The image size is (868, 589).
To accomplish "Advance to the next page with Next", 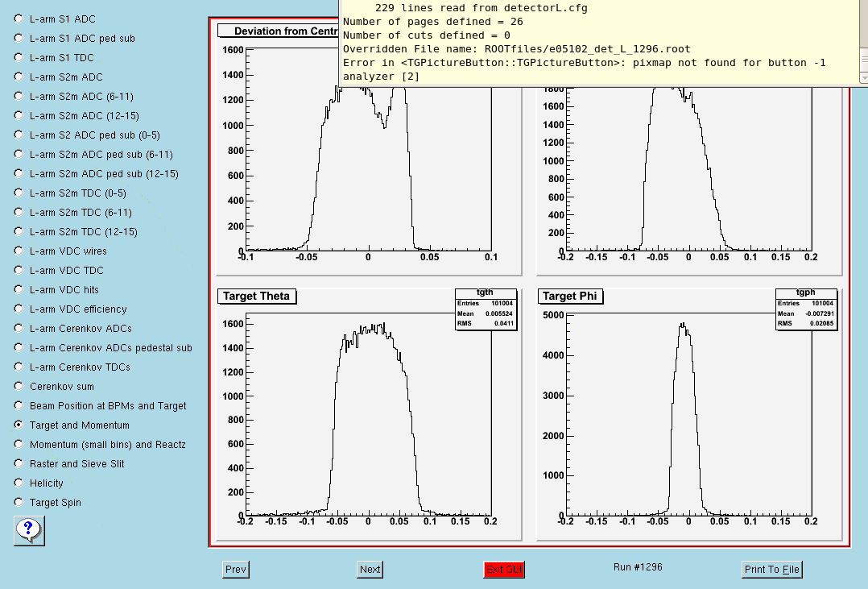I will click(x=370, y=570).
